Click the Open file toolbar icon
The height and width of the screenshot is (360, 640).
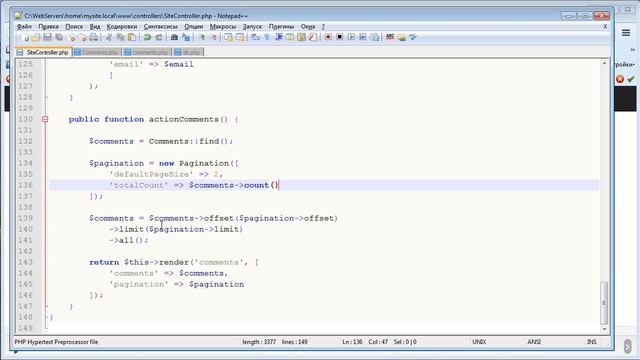(x=36, y=38)
